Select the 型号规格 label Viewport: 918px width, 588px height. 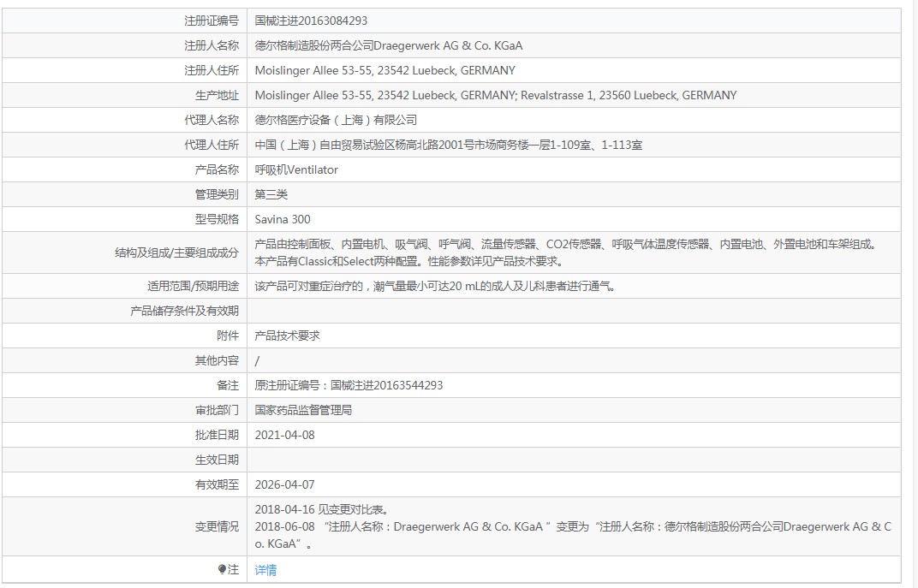click(x=217, y=219)
